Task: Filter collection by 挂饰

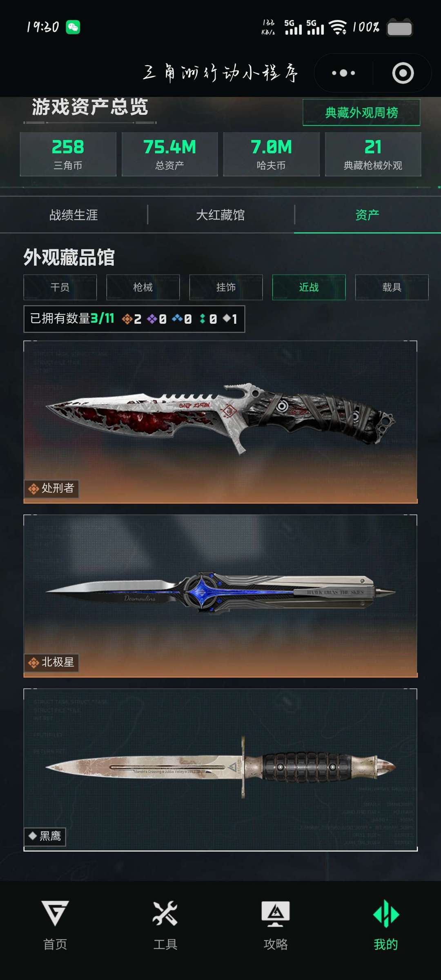Action: pos(226,287)
